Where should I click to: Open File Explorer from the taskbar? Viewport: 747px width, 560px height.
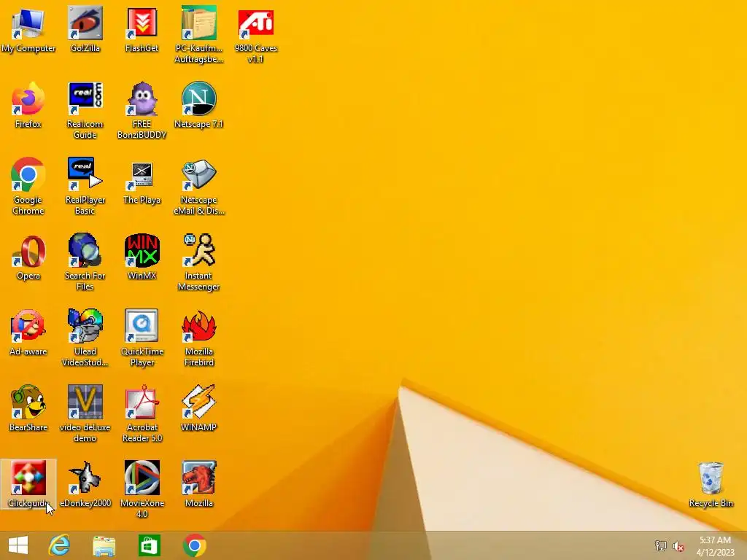click(104, 545)
